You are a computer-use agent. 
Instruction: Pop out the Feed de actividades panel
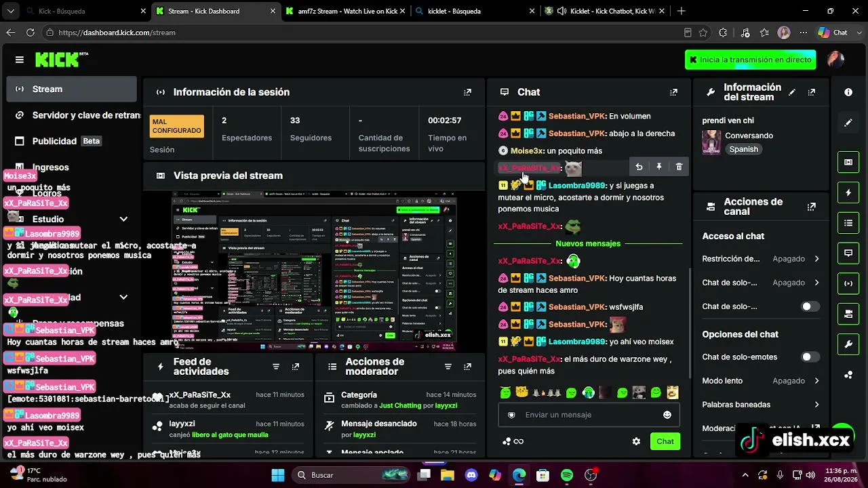coord(296,367)
